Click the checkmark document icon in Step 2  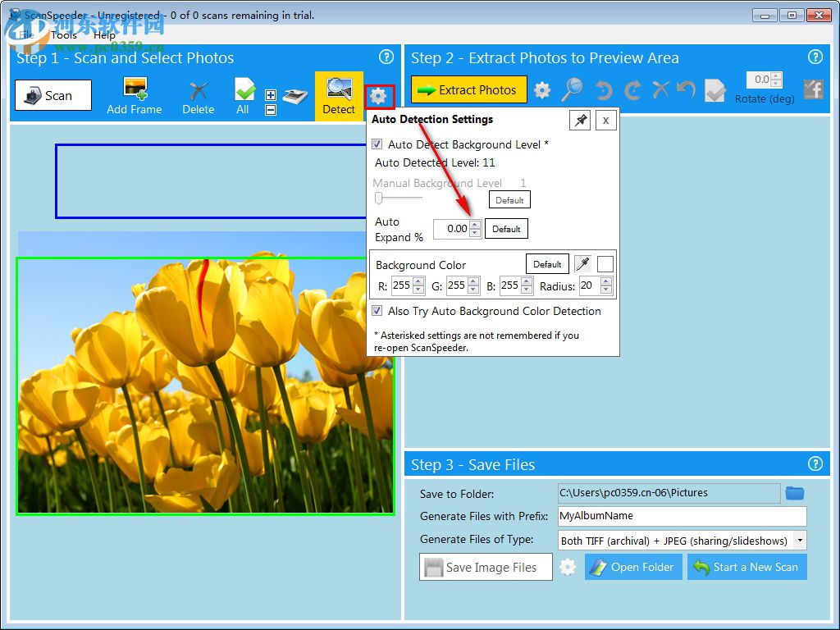[715, 90]
